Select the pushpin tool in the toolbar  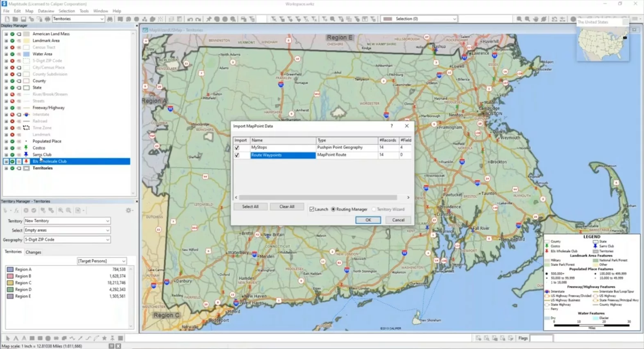209,19
